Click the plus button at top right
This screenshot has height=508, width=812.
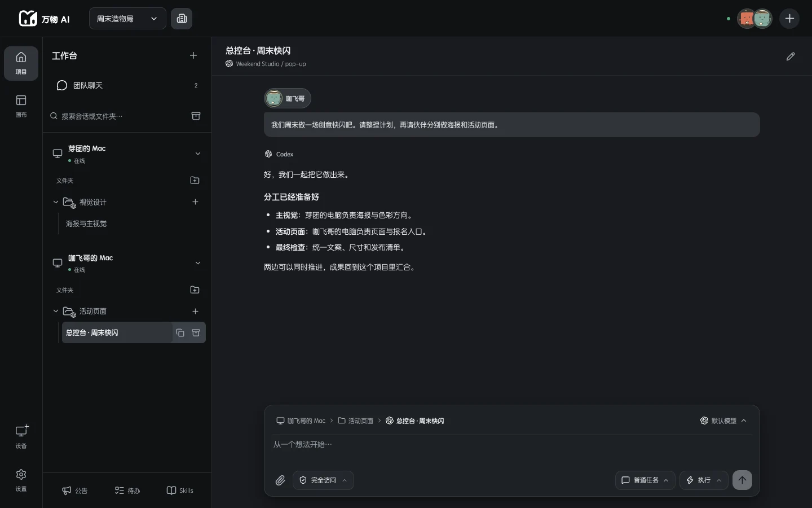pos(789,19)
